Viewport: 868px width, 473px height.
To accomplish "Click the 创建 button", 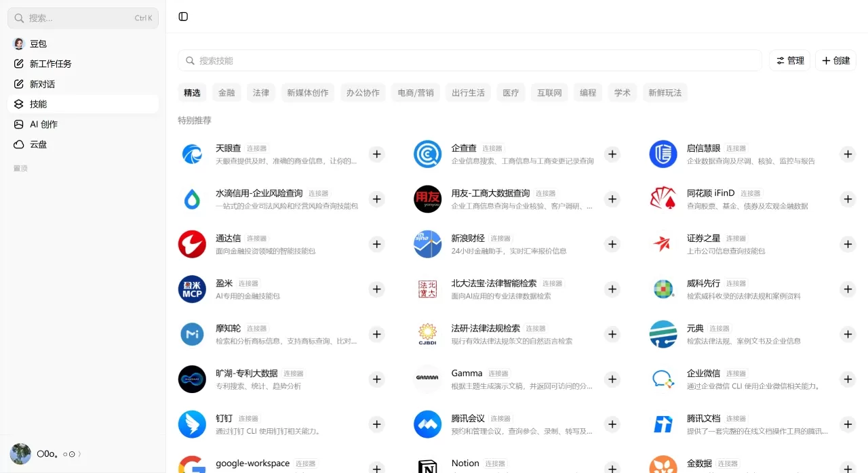I will 835,60.
